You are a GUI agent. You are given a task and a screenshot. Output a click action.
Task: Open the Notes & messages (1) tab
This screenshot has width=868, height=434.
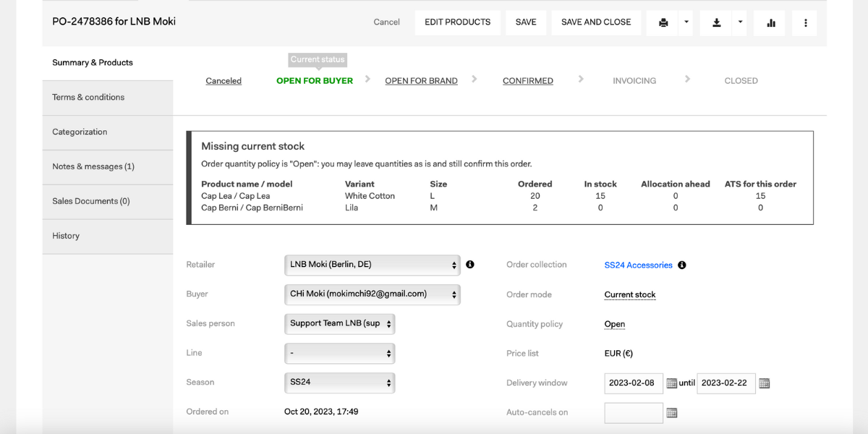point(108,167)
